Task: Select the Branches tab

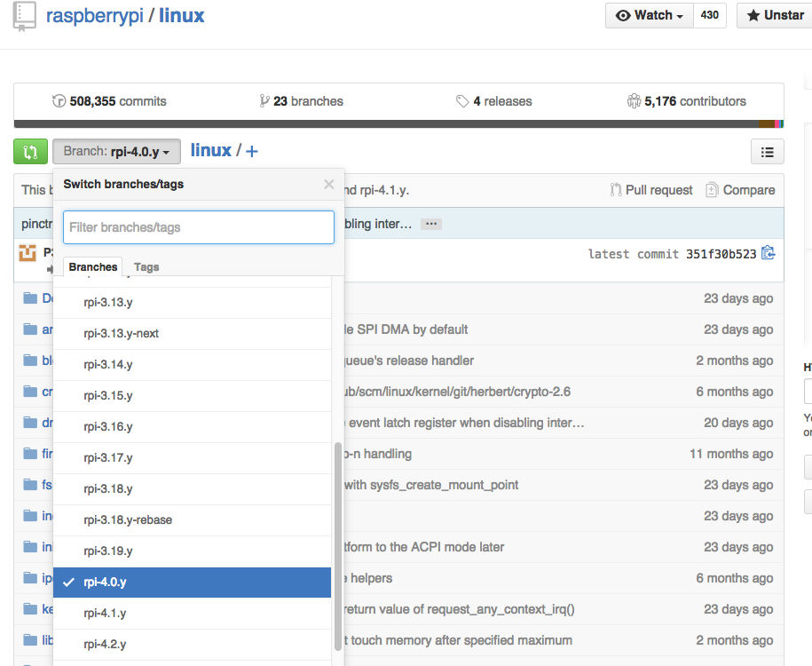Action: [x=92, y=266]
